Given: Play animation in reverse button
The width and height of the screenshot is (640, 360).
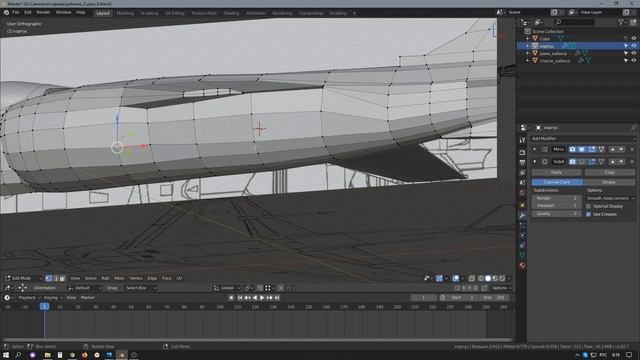Looking at the screenshot, I should point(255,298).
